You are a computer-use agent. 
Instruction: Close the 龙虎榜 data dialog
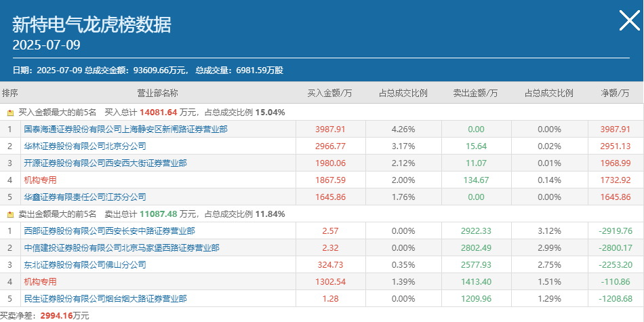coord(629,20)
